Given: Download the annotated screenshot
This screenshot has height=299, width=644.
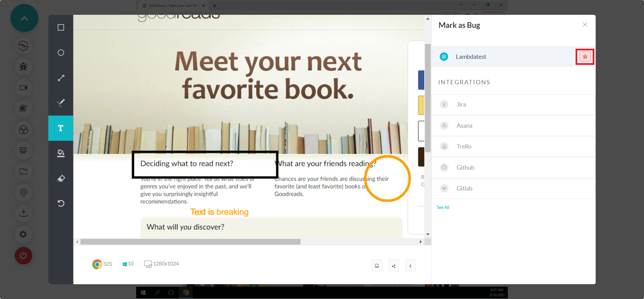Looking at the screenshot, I should [410, 266].
